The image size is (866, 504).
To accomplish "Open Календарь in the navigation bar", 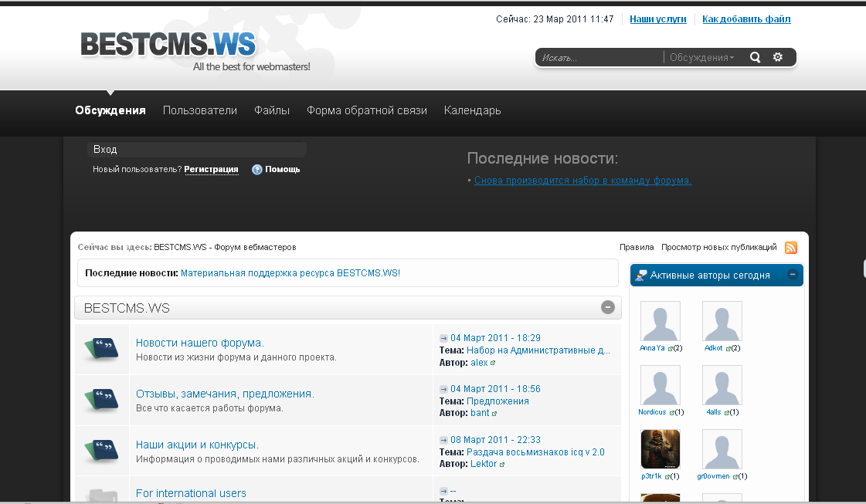I will coord(472,110).
